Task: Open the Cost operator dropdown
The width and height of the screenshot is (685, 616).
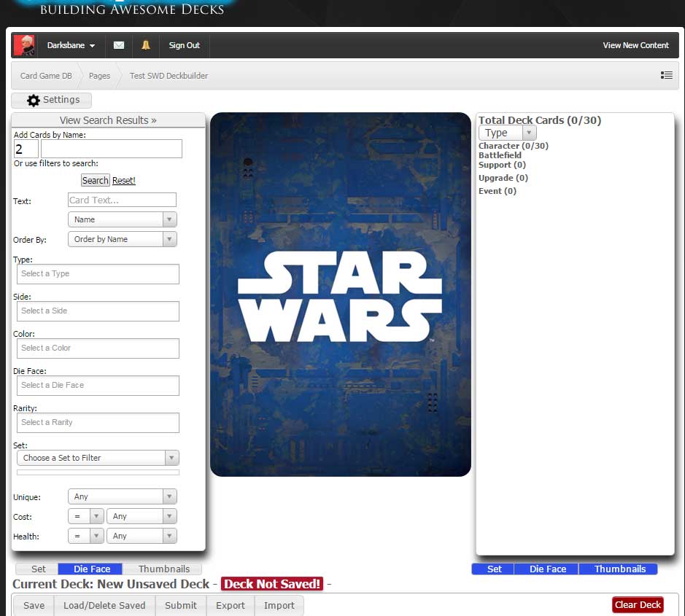Action: pos(85,516)
